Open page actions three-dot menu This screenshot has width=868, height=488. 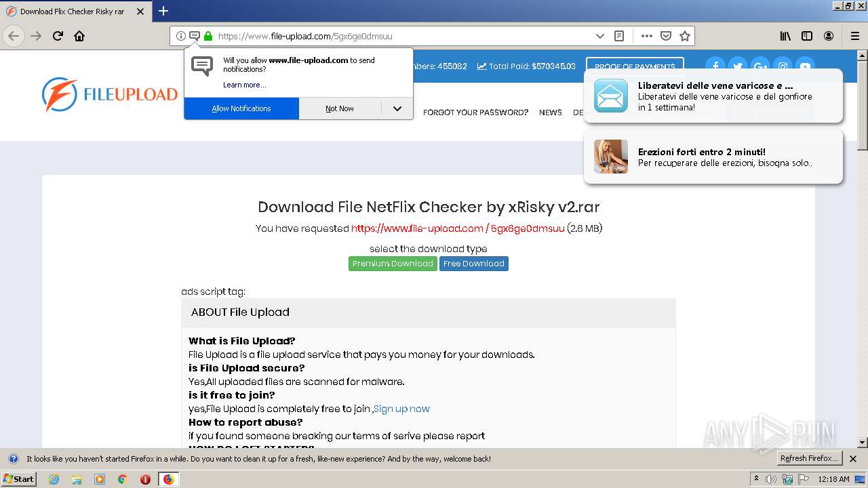tap(647, 36)
